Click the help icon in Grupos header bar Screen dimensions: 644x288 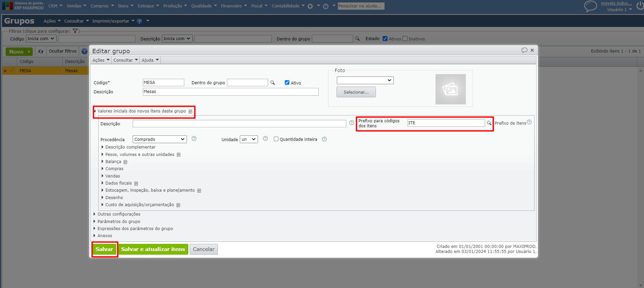pos(139,21)
